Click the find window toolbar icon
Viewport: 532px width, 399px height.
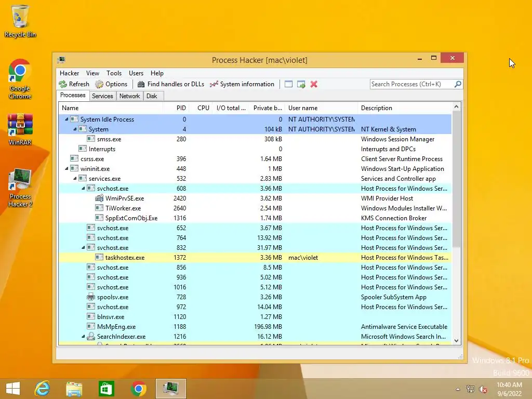[288, 84]
